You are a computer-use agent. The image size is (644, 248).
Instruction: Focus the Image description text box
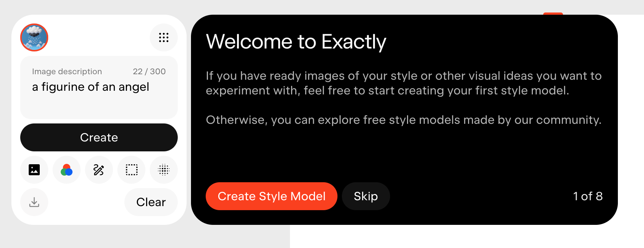99,87
